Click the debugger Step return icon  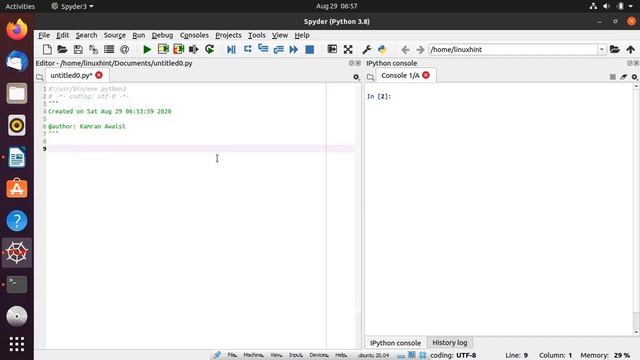(x=278, y=49)
